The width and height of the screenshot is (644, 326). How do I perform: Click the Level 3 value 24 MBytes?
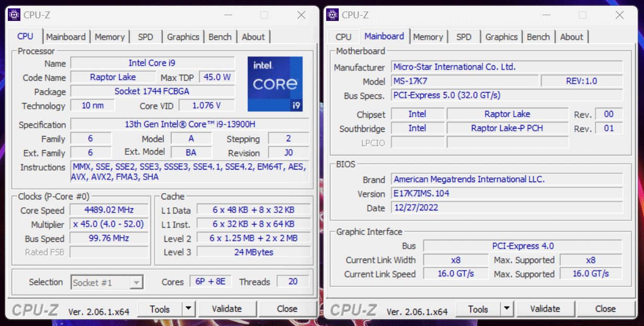254,252
